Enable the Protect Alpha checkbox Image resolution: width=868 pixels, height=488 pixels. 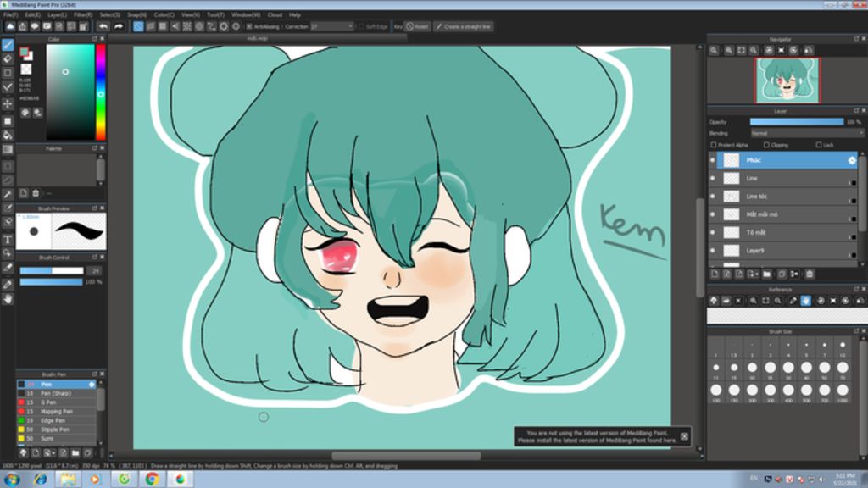tap(714, 145)
